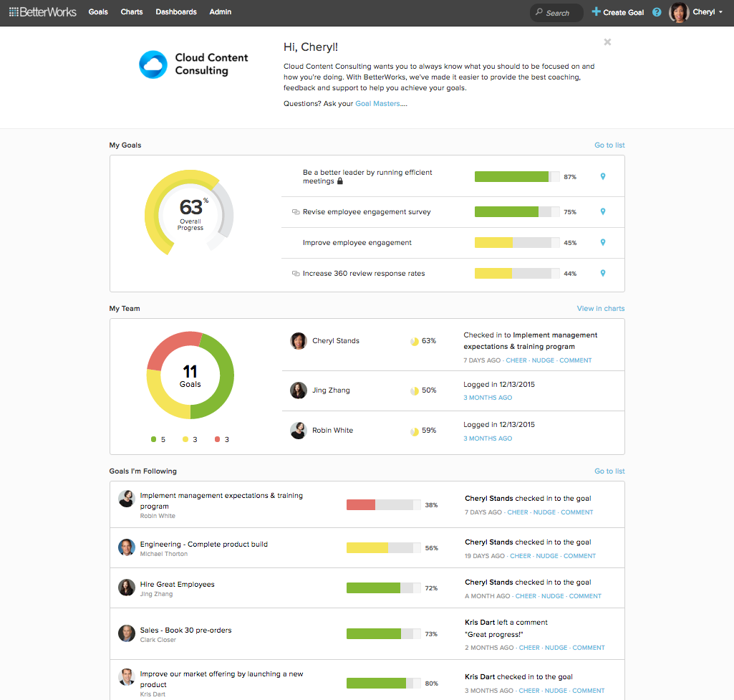This screenshot has width=734, height=700.
Task: Open the Goals menu
Action: (98, 12)
